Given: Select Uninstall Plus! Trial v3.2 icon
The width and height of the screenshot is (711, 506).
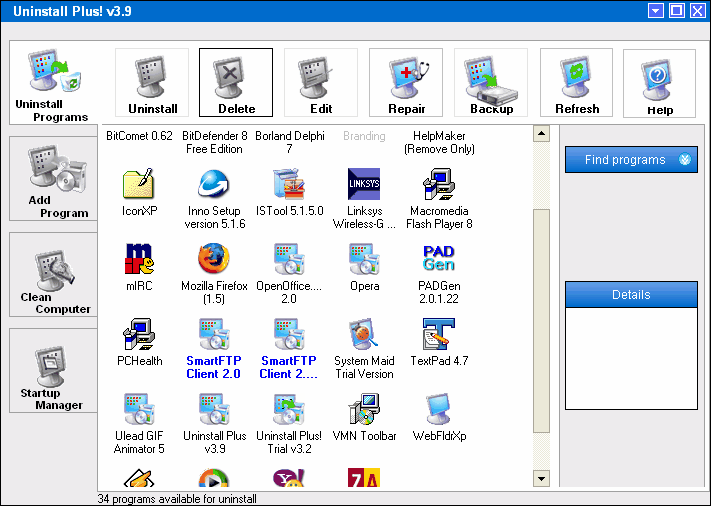Looking at the screenshot, I should click(x=289, y=409).
